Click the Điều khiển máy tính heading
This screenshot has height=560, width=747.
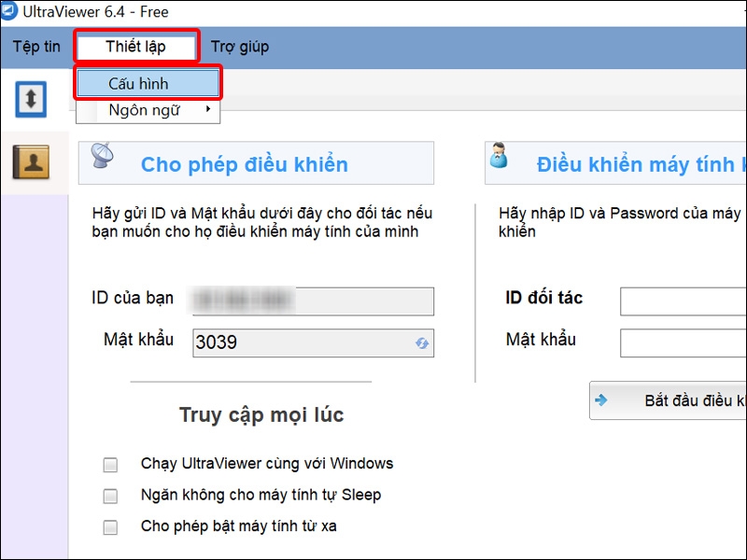click(641, 164)
